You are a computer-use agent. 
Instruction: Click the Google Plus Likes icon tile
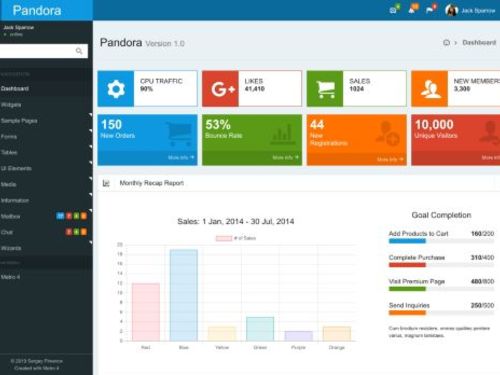pos(220,89)
